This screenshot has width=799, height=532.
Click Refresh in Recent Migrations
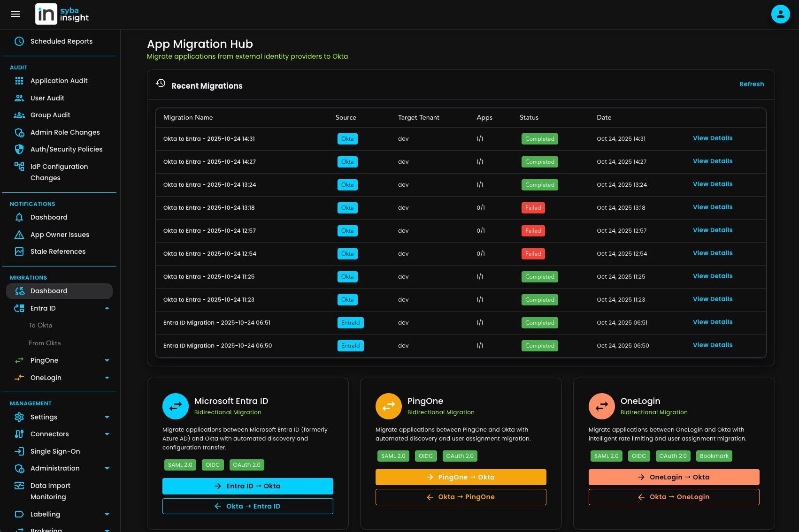click(x=752, y=84)
